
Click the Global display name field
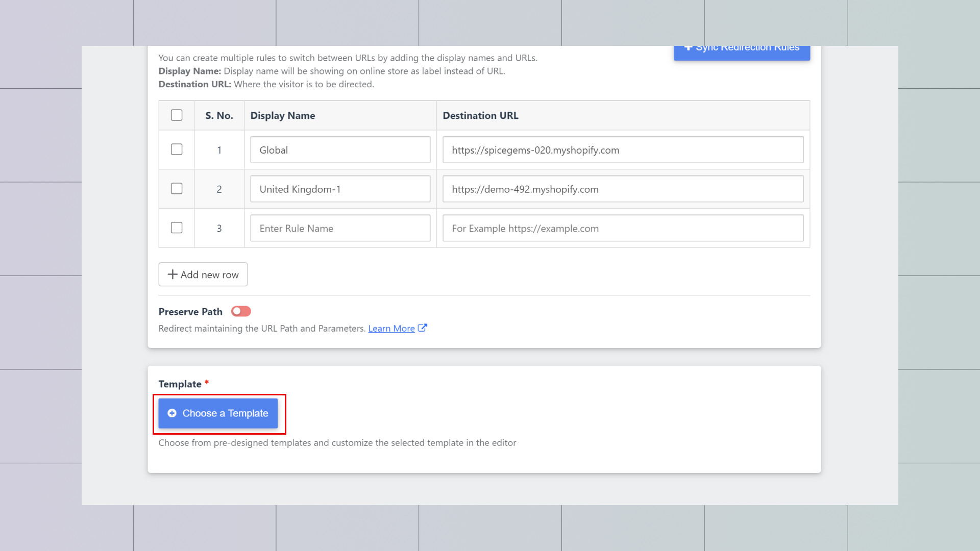[340, 150]
